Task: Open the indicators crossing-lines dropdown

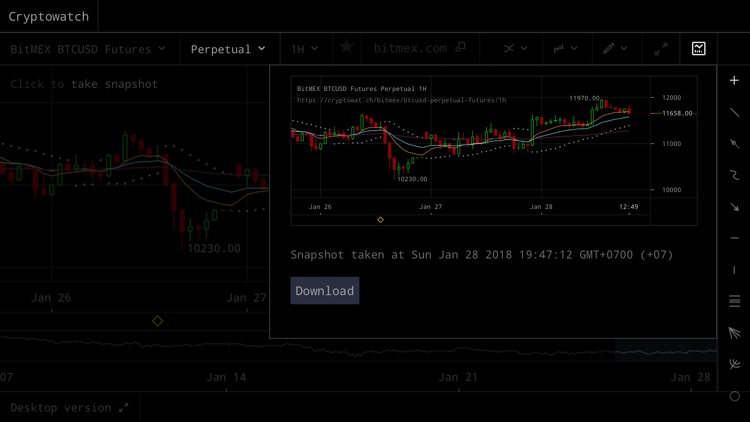Action: (515, 48)
